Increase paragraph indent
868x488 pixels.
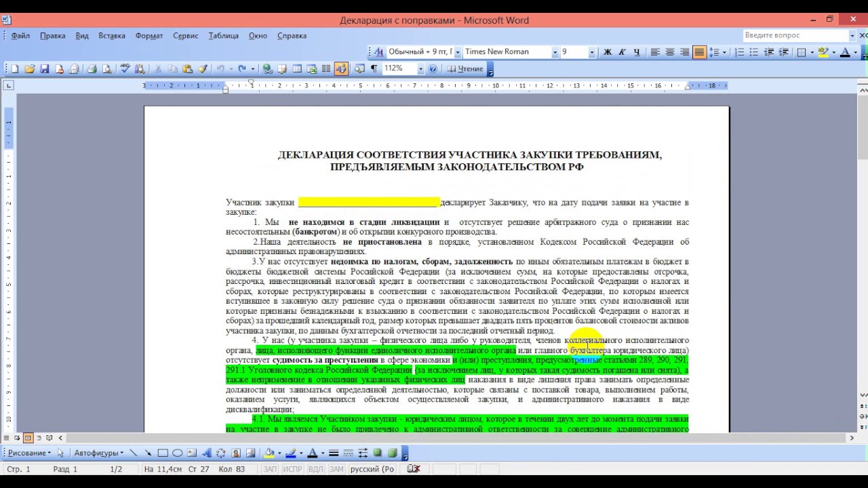tap(784, 52)
